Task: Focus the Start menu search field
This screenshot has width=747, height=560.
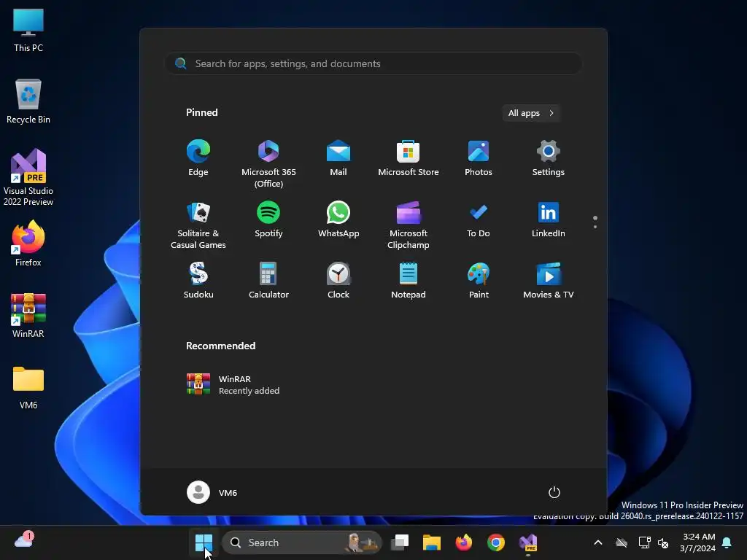Action: coord(373,63)
